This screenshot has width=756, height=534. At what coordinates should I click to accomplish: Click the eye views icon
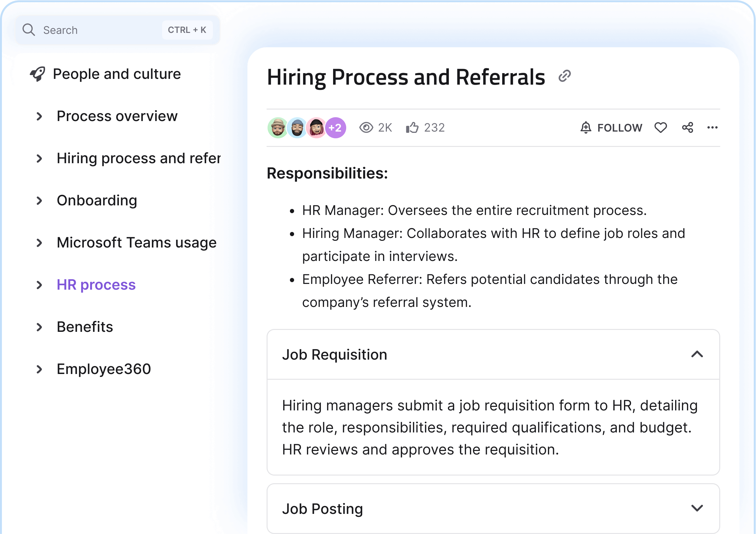366,128
